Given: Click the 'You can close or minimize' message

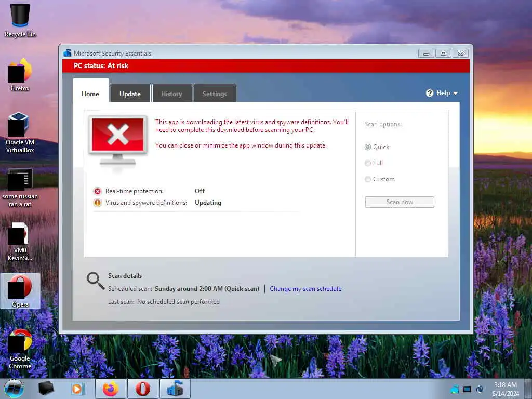Looking at the screenshot, I should pyautogui.click(x=241, y=145).
